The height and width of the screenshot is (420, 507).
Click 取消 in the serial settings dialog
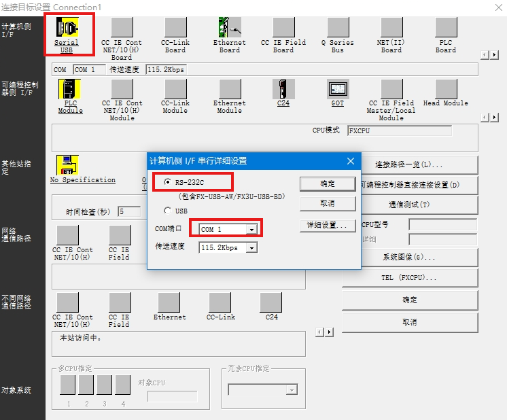[x=327, y=203]
